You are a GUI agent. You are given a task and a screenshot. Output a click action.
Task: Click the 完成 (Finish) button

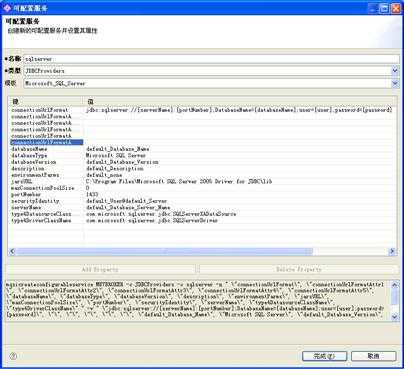[x=324, y=356]
